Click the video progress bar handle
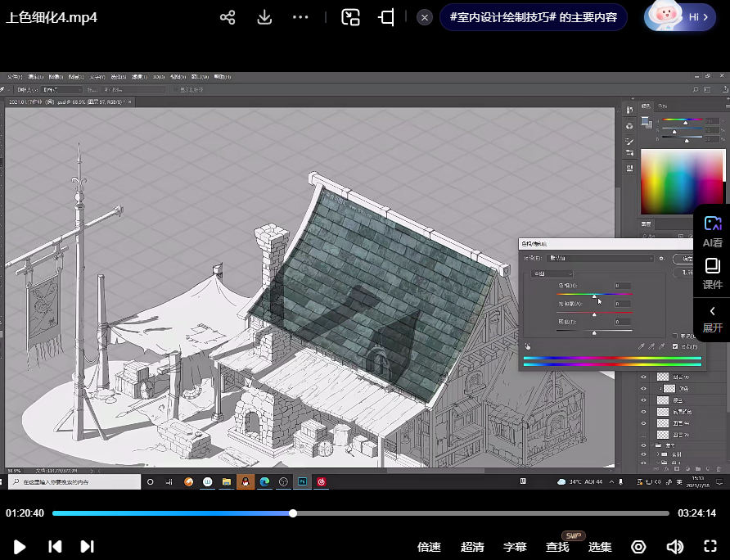Image resolution: width=730 pixels, height=560 pixels. click(x=293, y=513)
